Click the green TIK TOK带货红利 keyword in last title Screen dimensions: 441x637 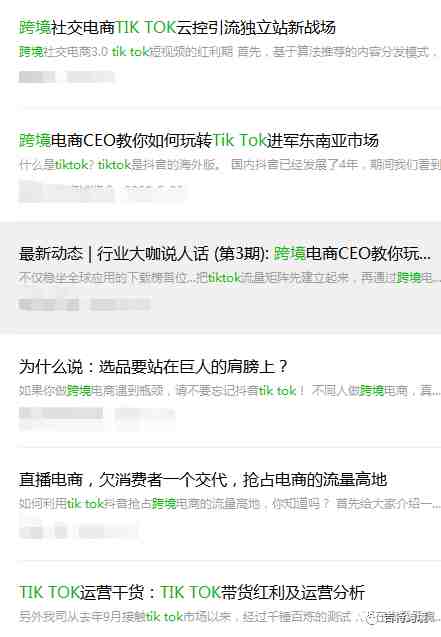(x=190, y=592)
